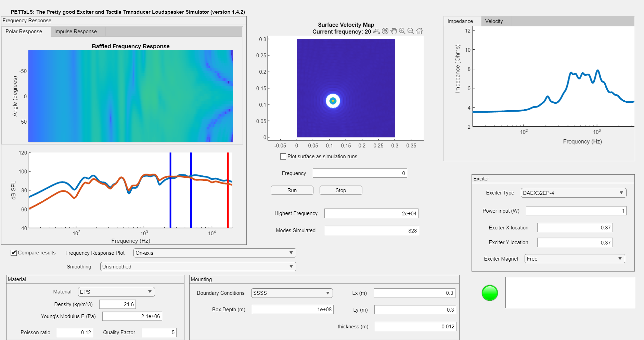The height and width of the screenshot is (340, 644).
Task: Click the exciter bright spot on the velocity map
Action: coord(333,101)
